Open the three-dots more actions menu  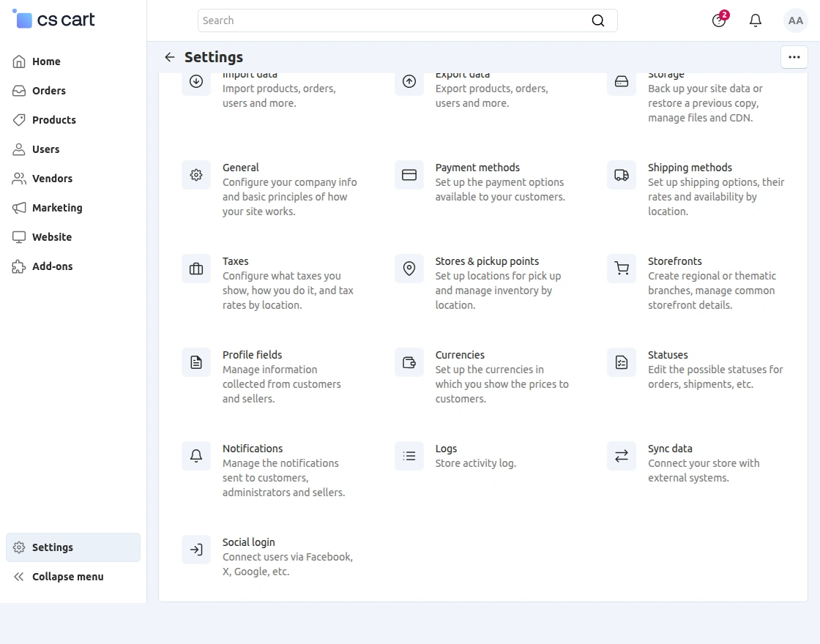(x=794, y=57)
